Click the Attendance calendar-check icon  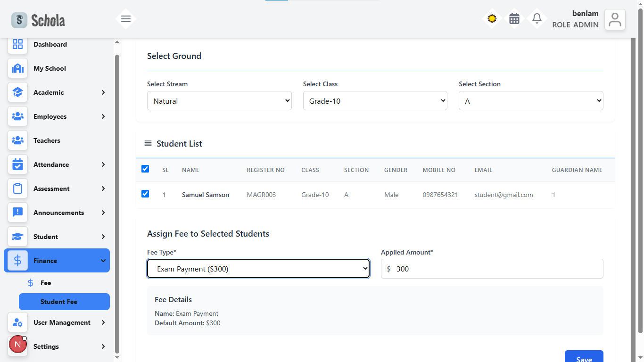coord(17,165)
